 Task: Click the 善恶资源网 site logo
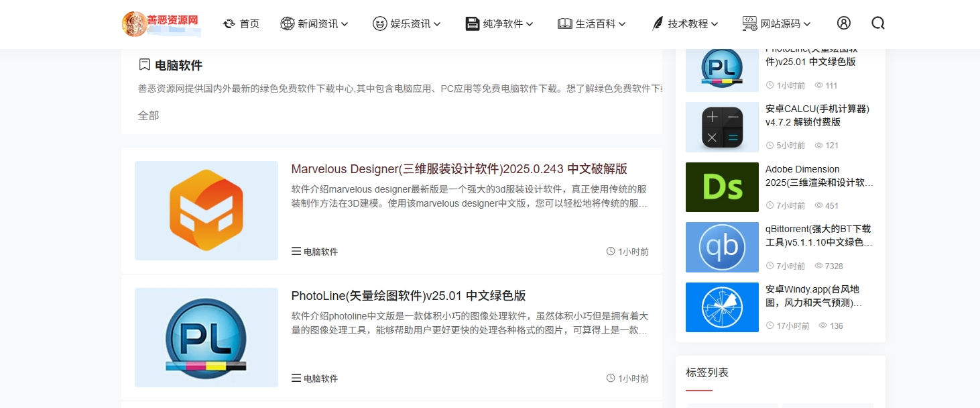click(x=161, y=23)
